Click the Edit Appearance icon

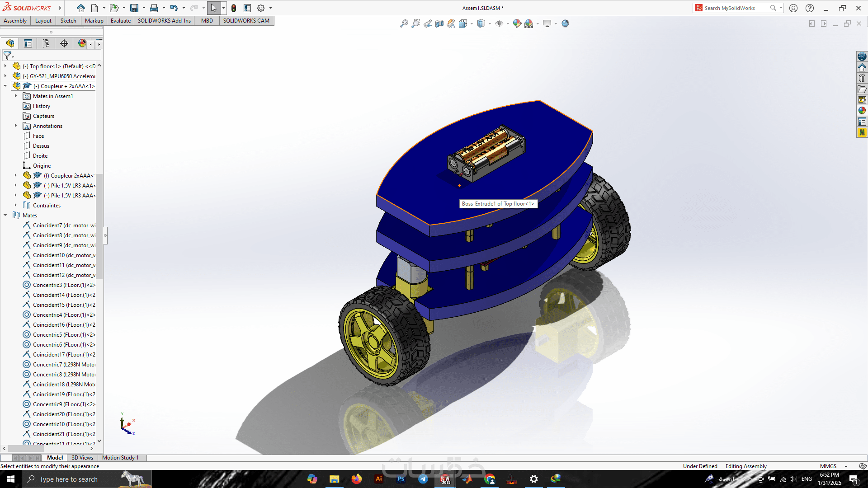pos(517,23)
